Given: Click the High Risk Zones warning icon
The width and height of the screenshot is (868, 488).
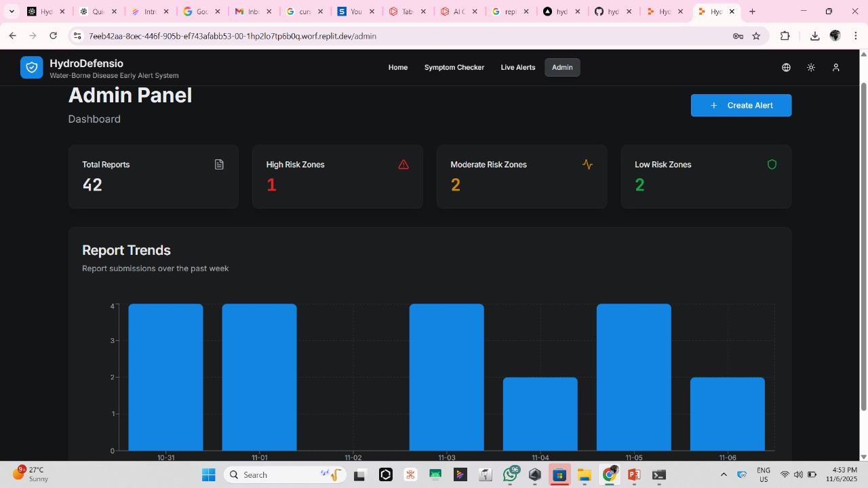Looking at the screenshot, I should (x=403, y=165).
